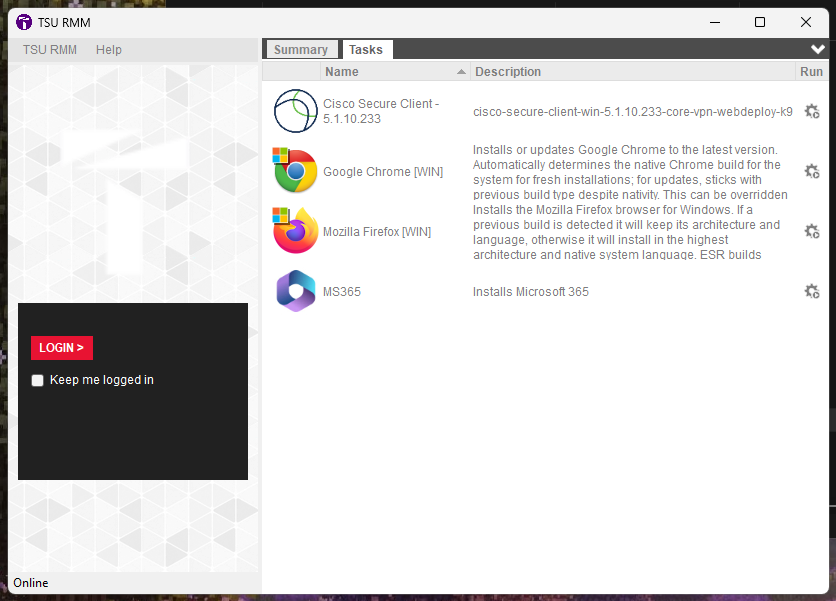The height and width of the screenshot is (601, 836).
Task: Open the Help menu
Action: coord(109,50)
